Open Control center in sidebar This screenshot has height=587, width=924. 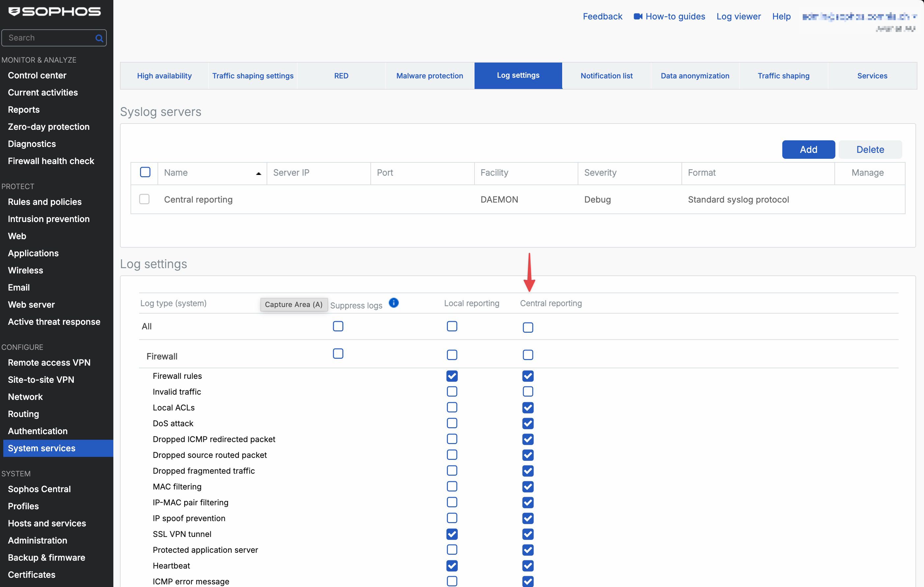[37, 75]
